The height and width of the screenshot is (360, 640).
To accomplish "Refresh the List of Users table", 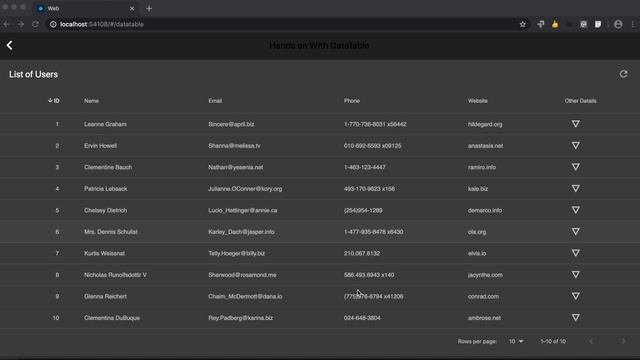I will pos(623,74).
